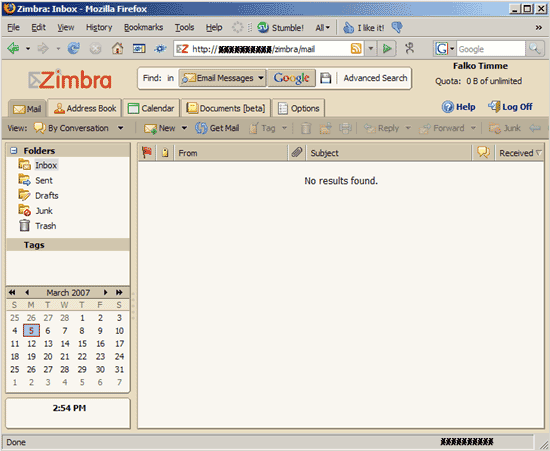Open the StumbleUpon All topics dropdown

pyautogui.click(x=323, y=27)
